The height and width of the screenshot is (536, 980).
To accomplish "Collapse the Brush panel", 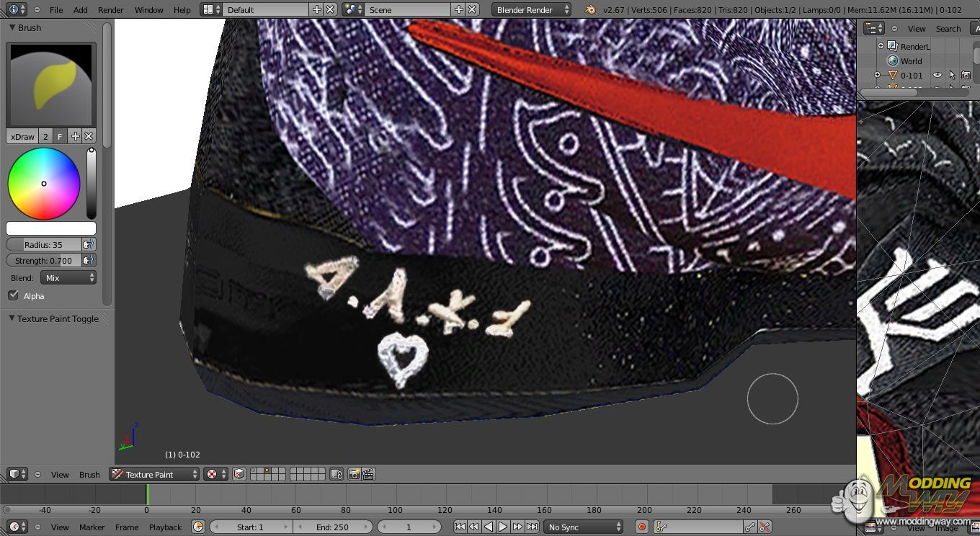I will click(12, 27).
